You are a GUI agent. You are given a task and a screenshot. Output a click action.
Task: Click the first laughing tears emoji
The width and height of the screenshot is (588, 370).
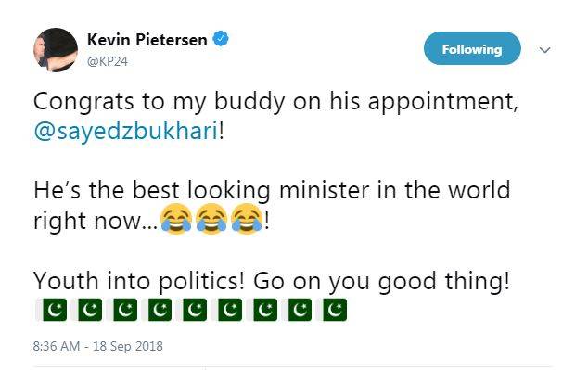176,219
